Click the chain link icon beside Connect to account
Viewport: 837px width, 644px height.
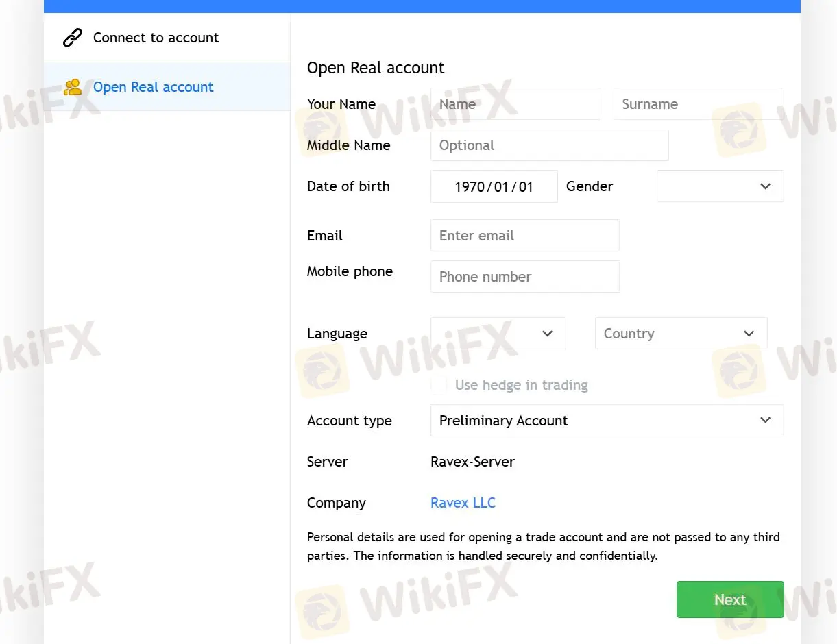pos(73,38)
